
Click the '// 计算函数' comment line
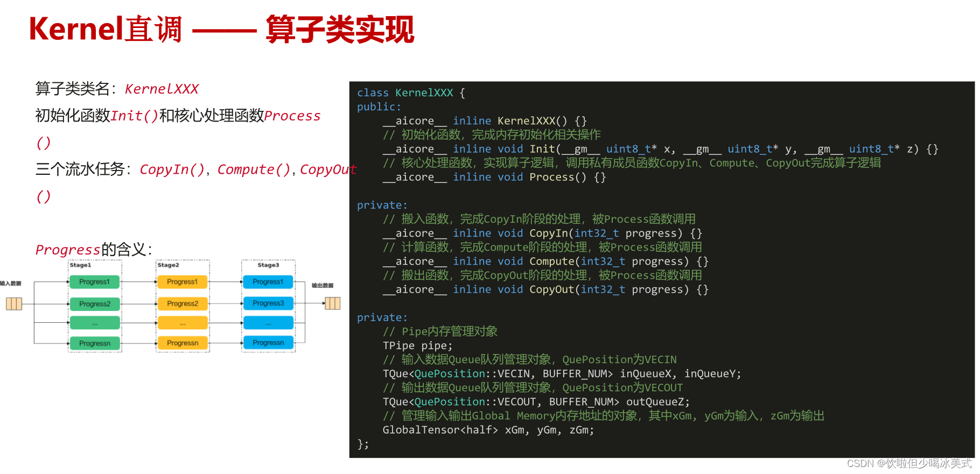(x=542, y=247)
